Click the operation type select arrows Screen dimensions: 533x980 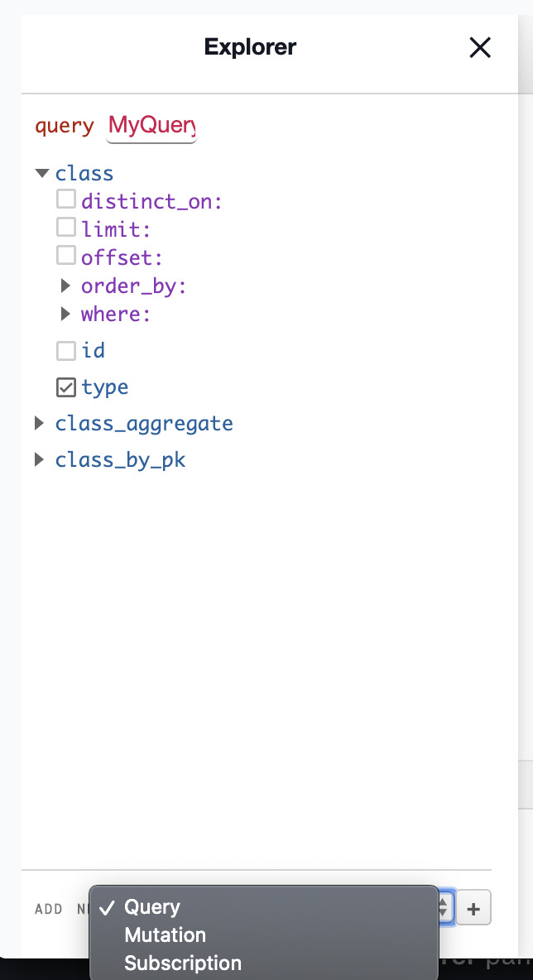click(444, 907)
